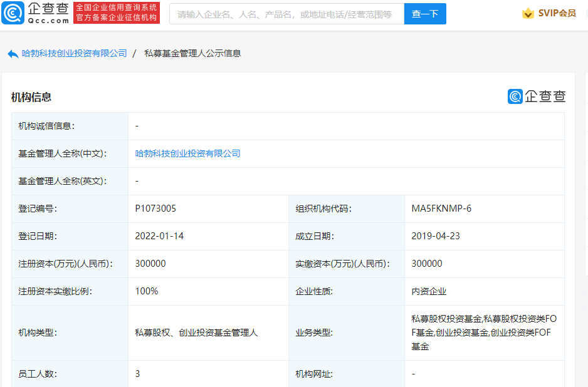Click the 登记日期 label
The height and width of the screenshot is (387, 588).
click(x=38, y=237)
